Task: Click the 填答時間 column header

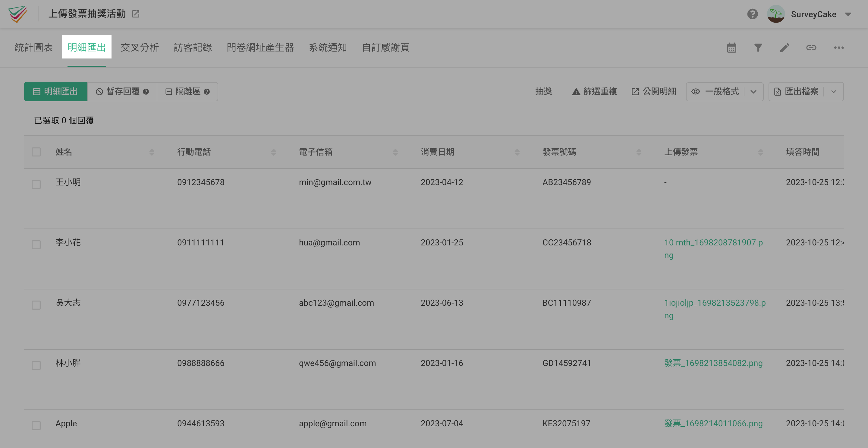Action: click(x=803, y=152)
